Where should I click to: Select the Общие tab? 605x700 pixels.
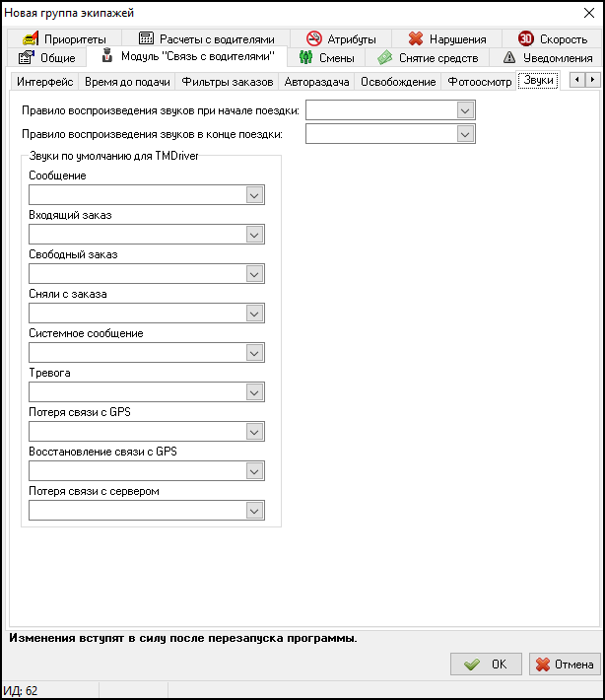[47, 57]
